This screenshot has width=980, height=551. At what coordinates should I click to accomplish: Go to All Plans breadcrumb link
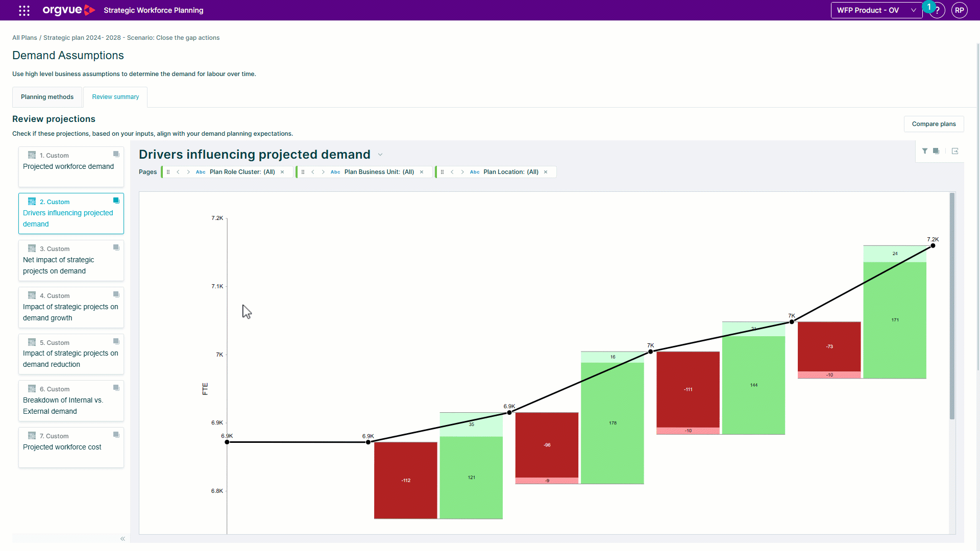pyautogui.click(x=24, y=38)
